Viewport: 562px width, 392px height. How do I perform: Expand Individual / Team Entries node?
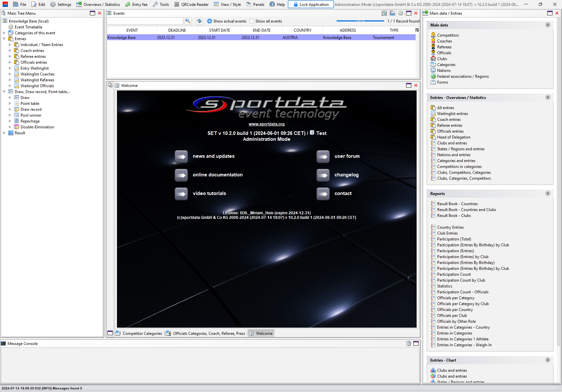(10, 45)
